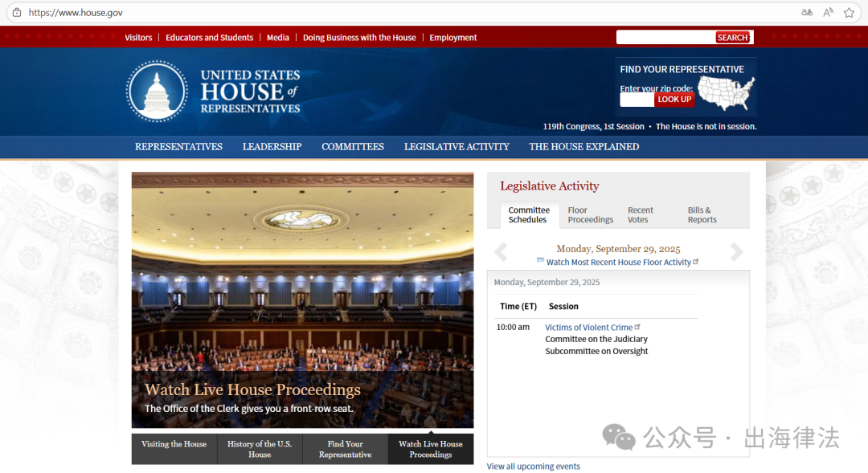Click the LOOK UP button

674,100
